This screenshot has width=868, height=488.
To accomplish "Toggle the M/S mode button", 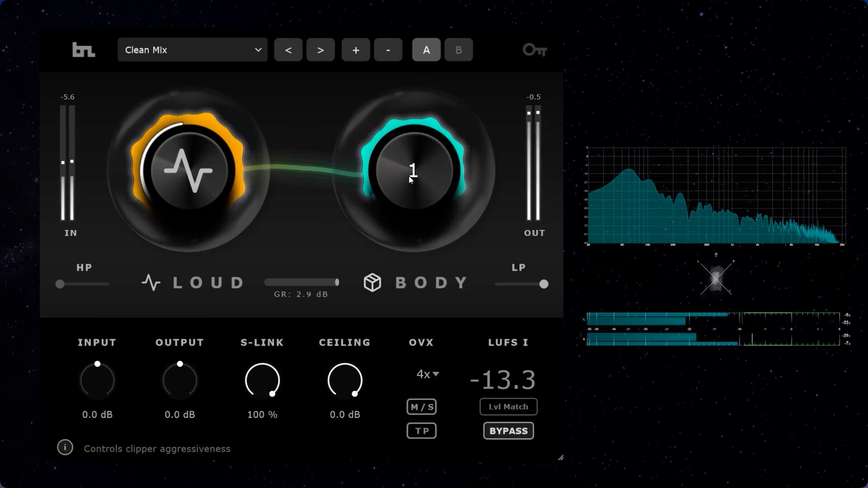I will coord(421,407).
